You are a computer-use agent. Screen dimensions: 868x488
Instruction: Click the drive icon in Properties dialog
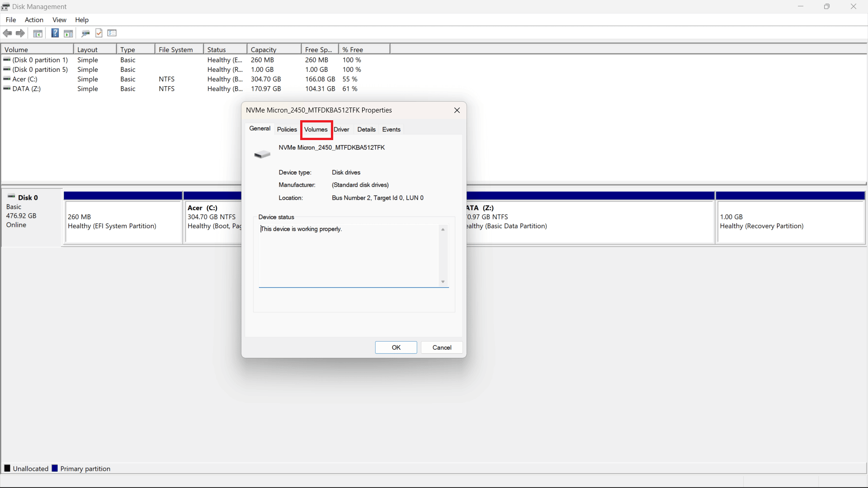tap(262, 155)
